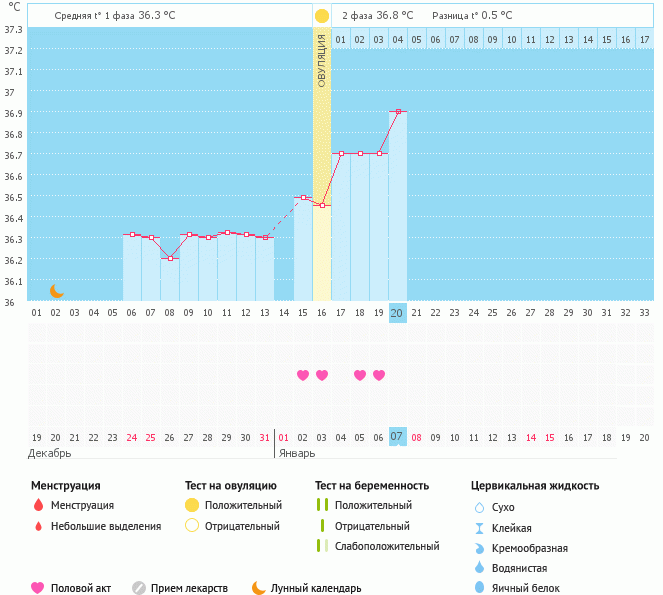Select highlighted cycle day 20
Viewport: 663px width, 595px height.
point(397,313)
